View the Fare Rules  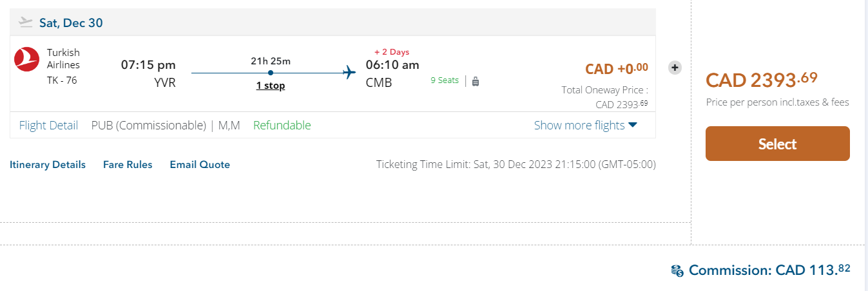(x=128, y=165)
